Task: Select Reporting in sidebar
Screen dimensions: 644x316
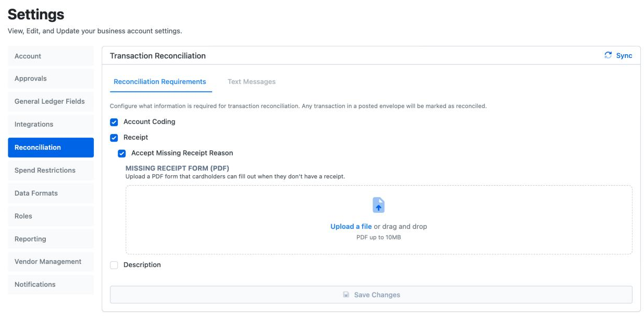Action: tap(51, 239)
